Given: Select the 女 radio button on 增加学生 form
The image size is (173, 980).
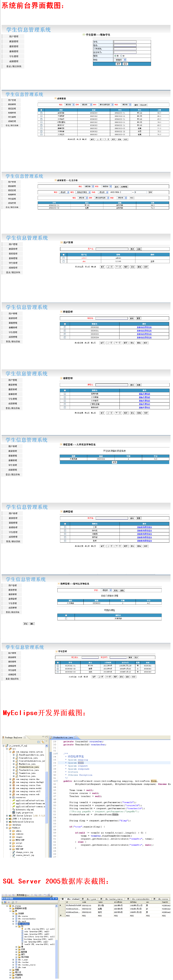Looking at the screenshot, I should 121,56.
